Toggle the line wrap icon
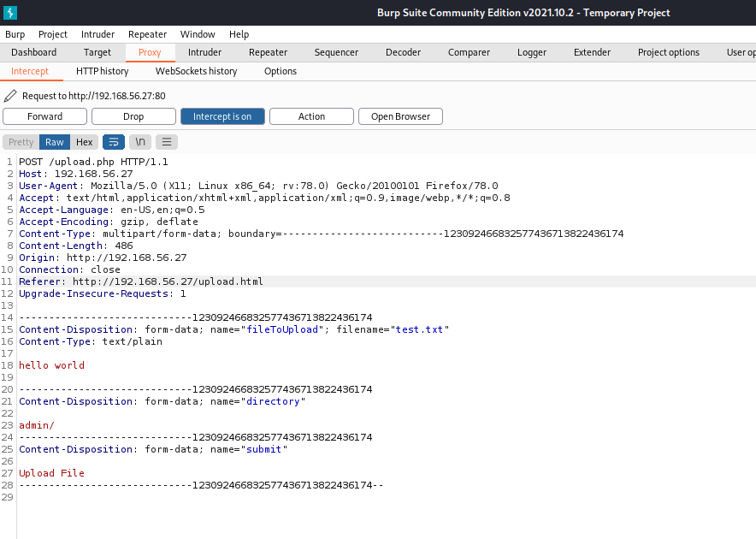This screenshot has width=756, height=539. 114,142
